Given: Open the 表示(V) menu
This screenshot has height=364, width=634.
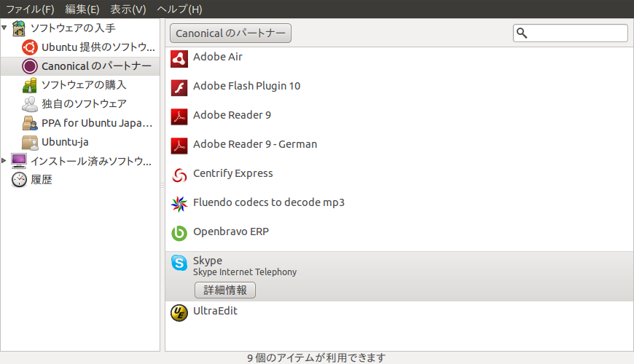Looking at the screenshot, I should 128,9.
